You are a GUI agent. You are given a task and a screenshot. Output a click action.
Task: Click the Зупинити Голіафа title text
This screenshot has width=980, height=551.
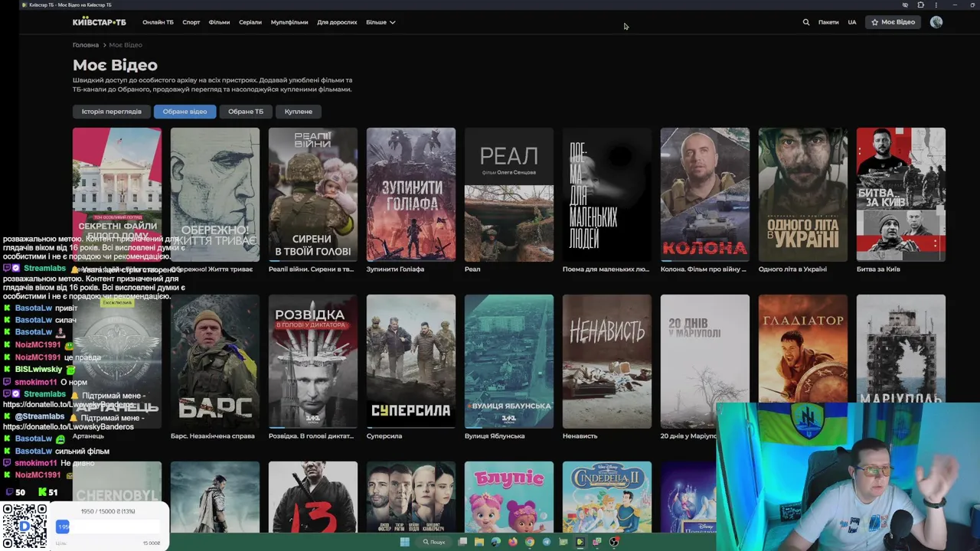coord(395,269)
